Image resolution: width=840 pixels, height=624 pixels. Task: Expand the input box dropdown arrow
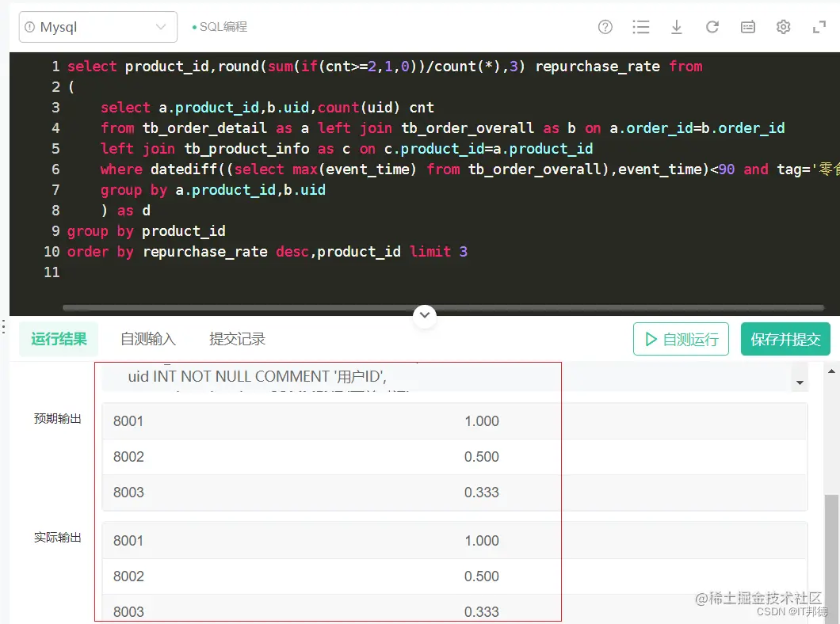click(x=800, y=382)
